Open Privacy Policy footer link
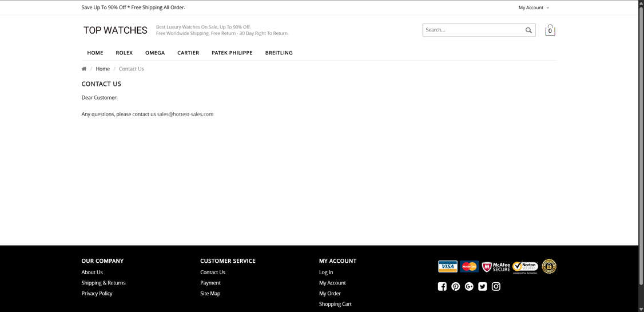The width and height of the screenshot is (644, 312). [x=97, y=294]
